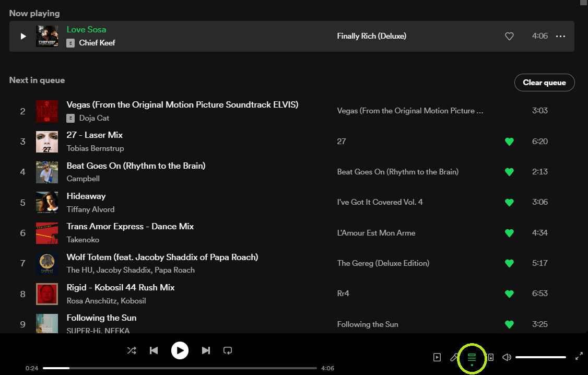Select the 27 - Laser Mix track title
The height and width of the screenshot is (375, 588).
point(95,135)
